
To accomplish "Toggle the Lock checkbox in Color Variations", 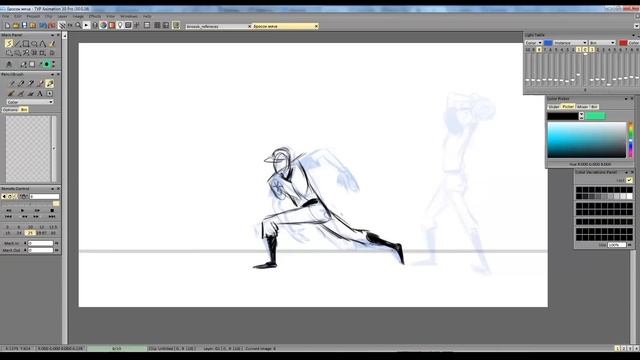I will coord(629,180).
